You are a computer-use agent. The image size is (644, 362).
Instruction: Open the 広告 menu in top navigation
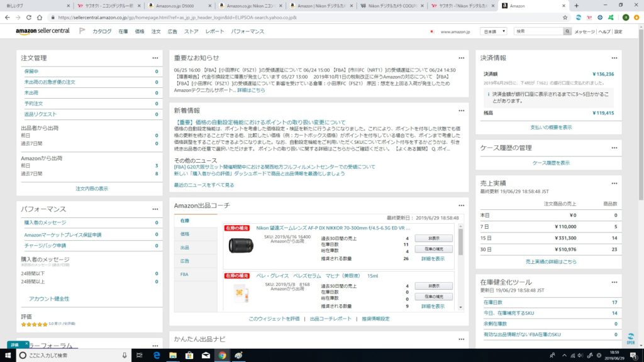point(172,31)
